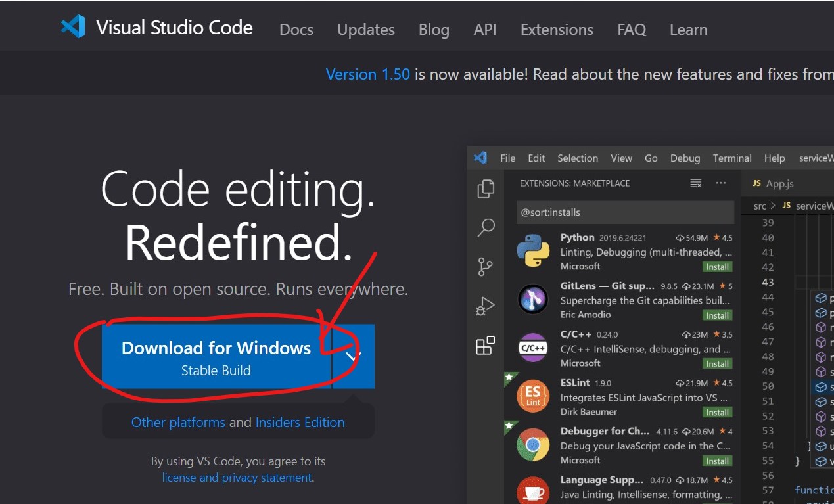The image size is (834, 504).
Task: Install the Python extension
Action: [x=718, y=267]
